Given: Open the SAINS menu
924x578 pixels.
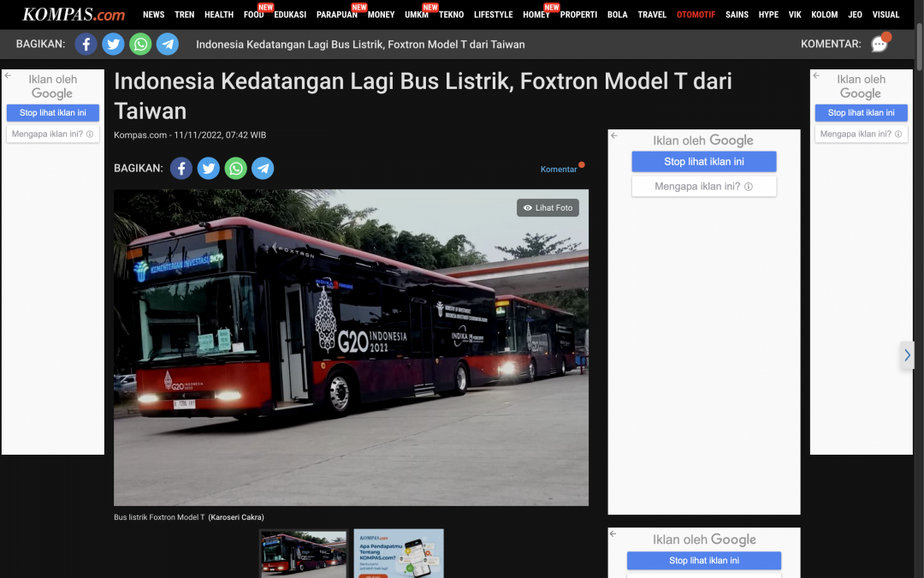Looking at the screenshot, I should (x=737, y=15).
